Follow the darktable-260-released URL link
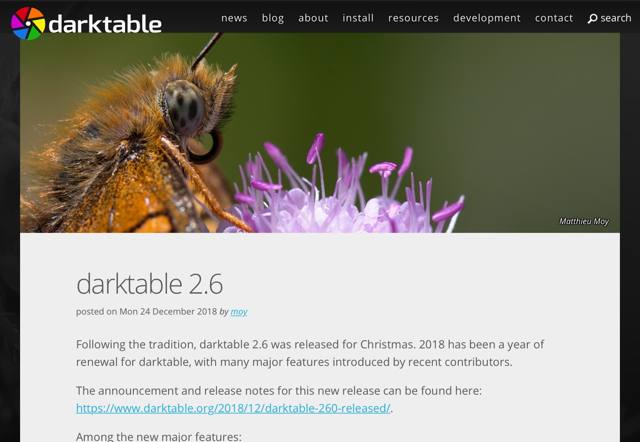The height and width of the screenshot is (442, 640). coord(233,408)
